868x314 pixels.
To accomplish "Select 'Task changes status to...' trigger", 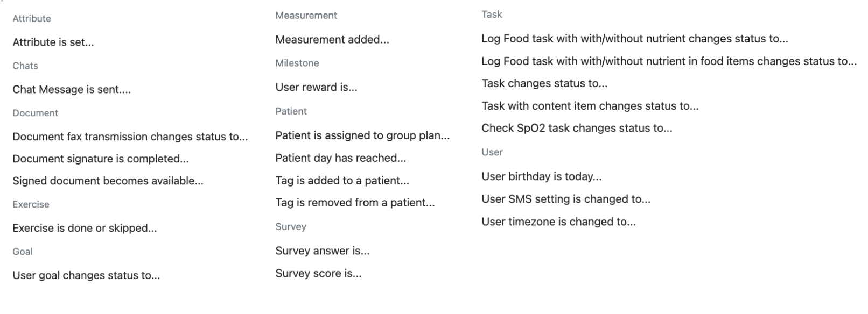I will tap(544, 83).
